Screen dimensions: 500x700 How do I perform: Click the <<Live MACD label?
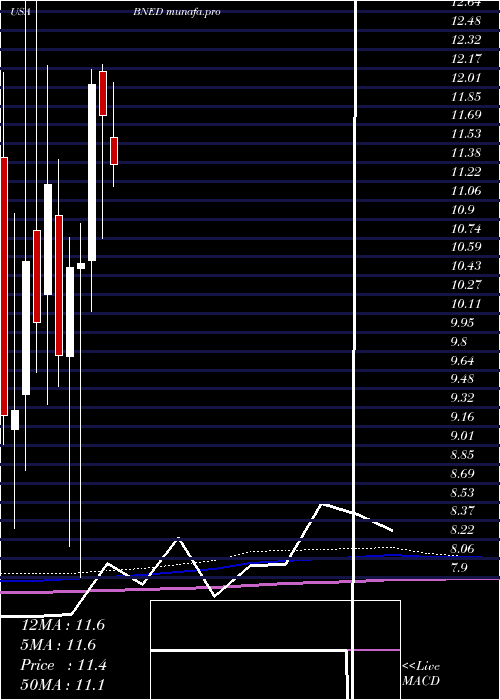[x=421, y=674]
